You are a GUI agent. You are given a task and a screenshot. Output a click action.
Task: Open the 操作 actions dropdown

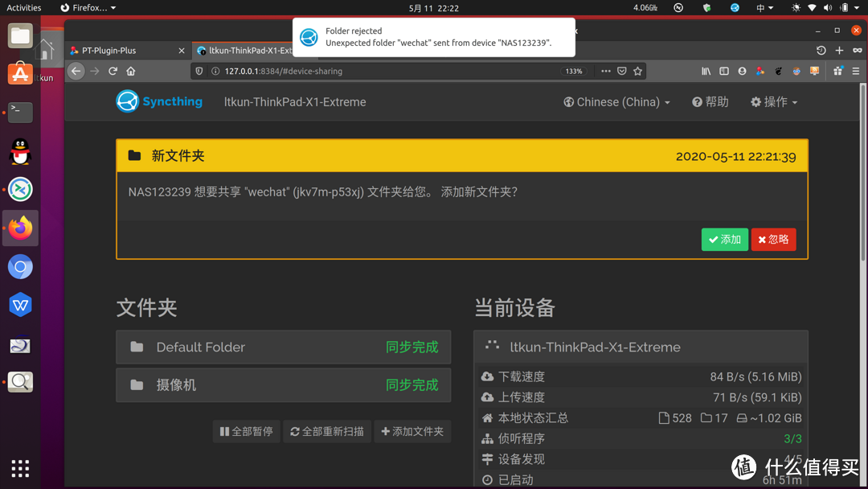coord(774,102)
